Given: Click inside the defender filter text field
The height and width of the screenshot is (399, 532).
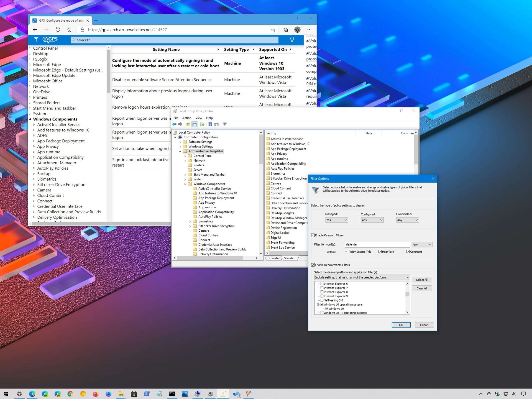Looking at the screenshot, I should click(x=377, y=245).
